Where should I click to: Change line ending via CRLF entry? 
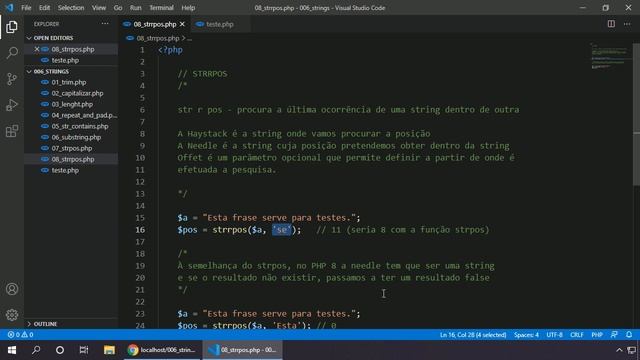577,335
